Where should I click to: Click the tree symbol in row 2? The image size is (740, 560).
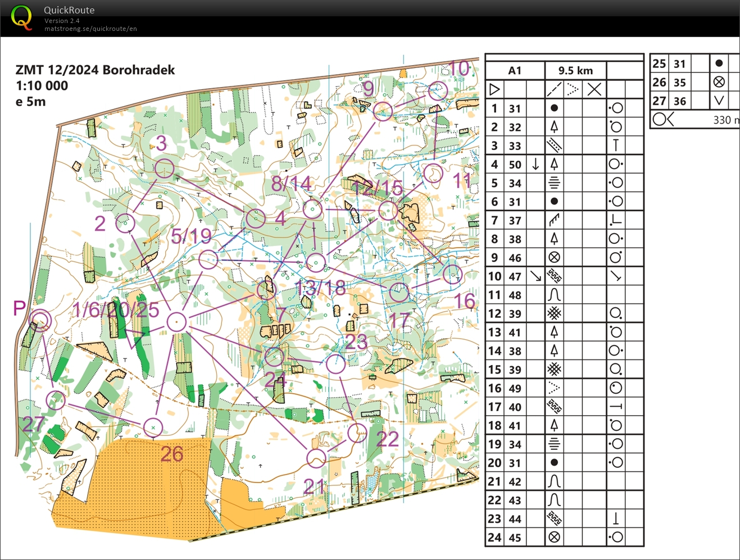point(554,126)
